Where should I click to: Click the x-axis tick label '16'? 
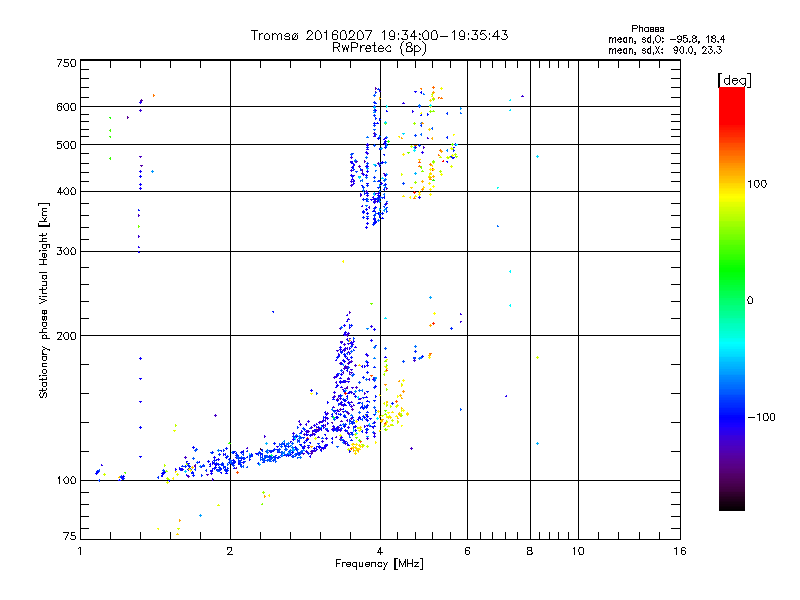coord(680,551)
